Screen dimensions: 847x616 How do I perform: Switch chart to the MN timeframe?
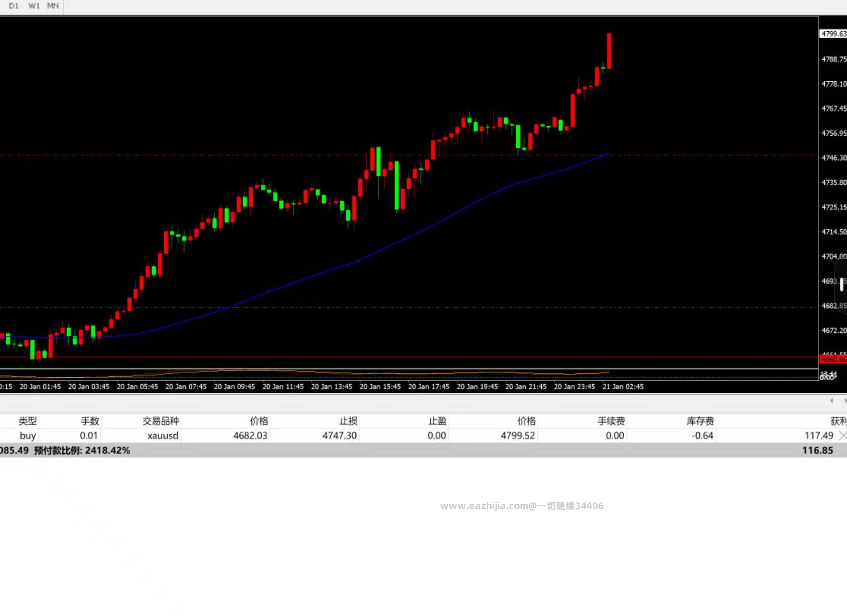coord(53,6)
